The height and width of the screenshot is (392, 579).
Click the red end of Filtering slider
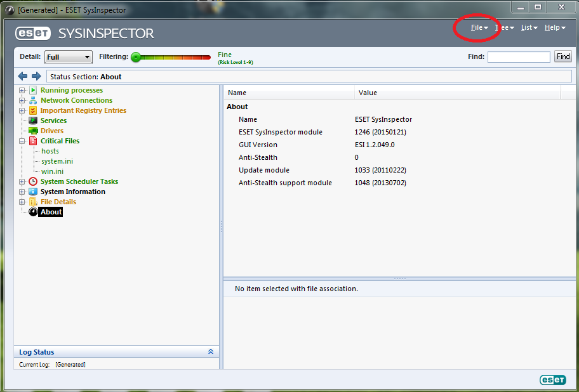tap(206, 57)
